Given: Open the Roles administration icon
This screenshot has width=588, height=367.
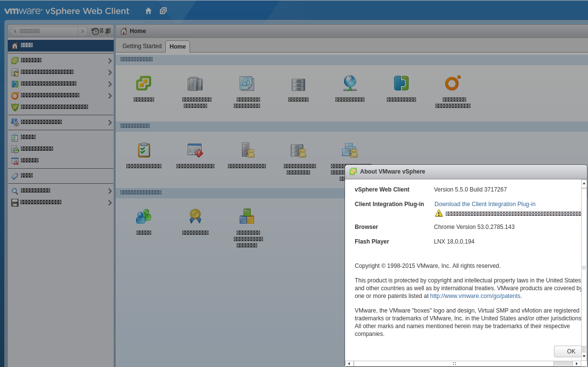Looking at the screenshot, I should (x=144, y=216).
